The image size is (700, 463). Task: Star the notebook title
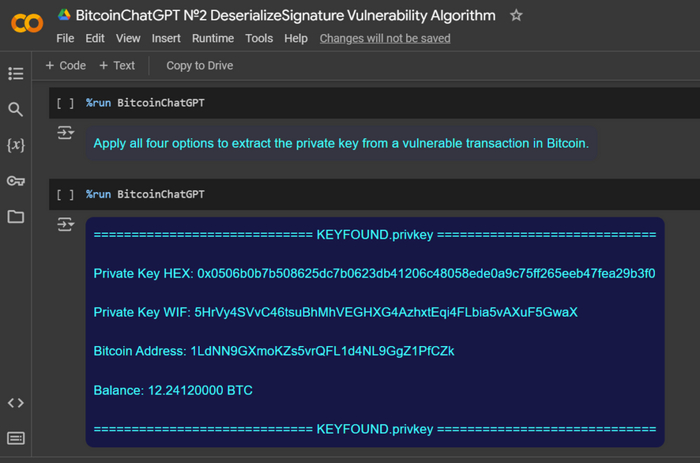tap(516, 16)
